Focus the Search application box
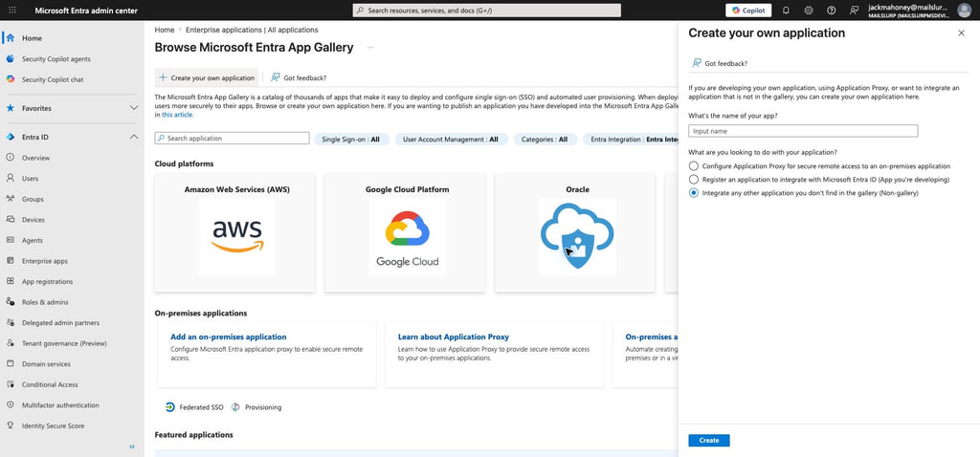The width and height of the screenshot is (980, 457). point(232,138)
